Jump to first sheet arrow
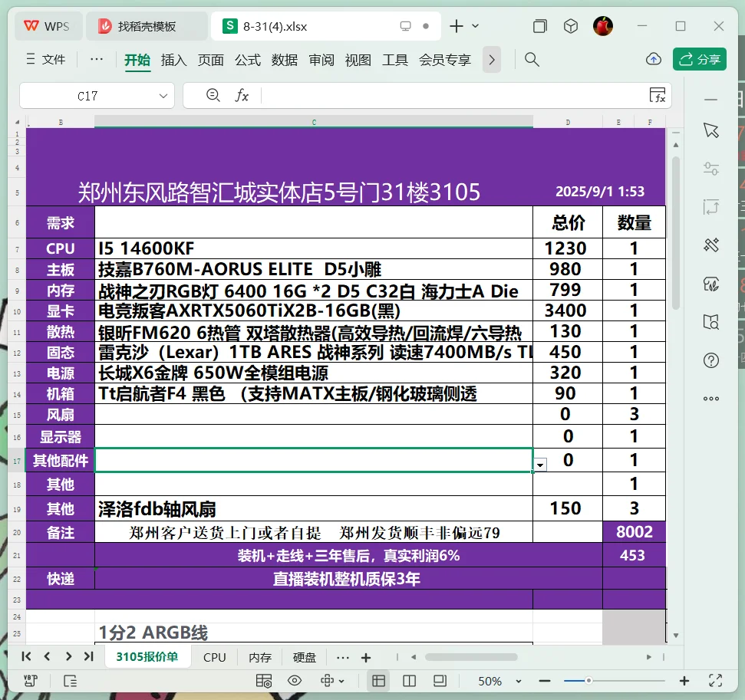This screenshot has height=700, width=745. (26, 656)
